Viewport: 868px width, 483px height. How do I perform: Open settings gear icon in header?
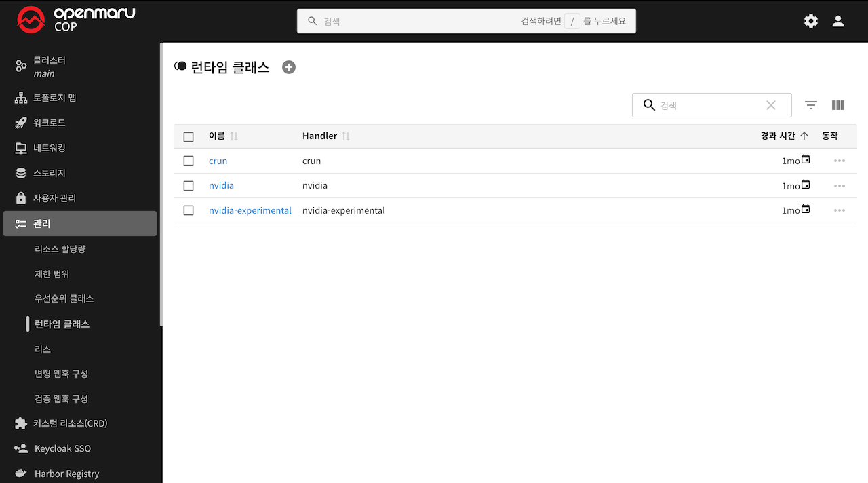point(811,21)
